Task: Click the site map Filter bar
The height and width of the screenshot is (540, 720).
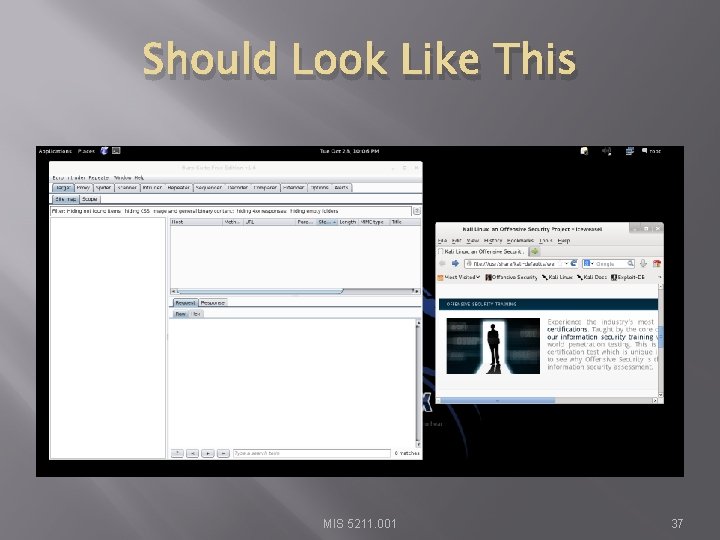Action: click(x=231, y=211)
